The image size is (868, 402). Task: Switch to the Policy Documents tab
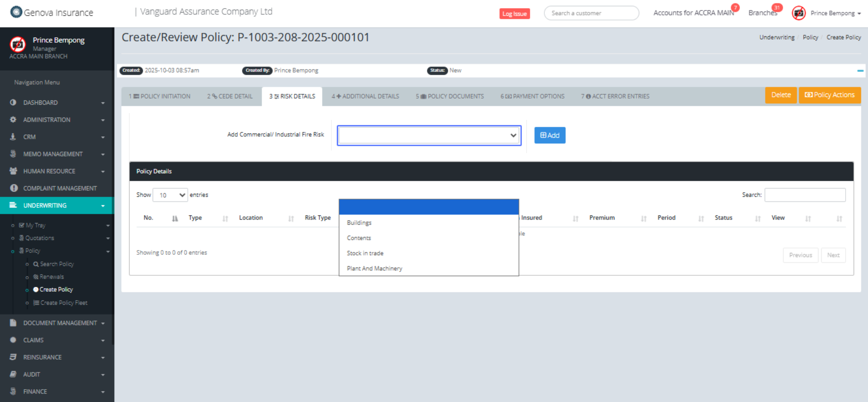[x=449, y=96]
